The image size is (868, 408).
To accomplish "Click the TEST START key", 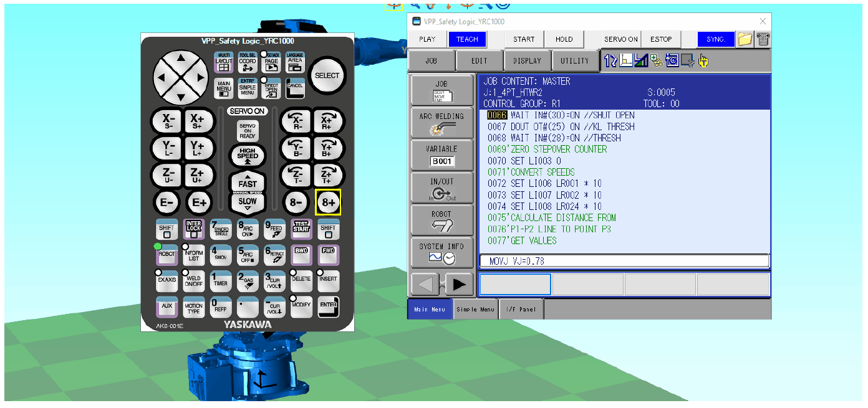I will point(301,229).
